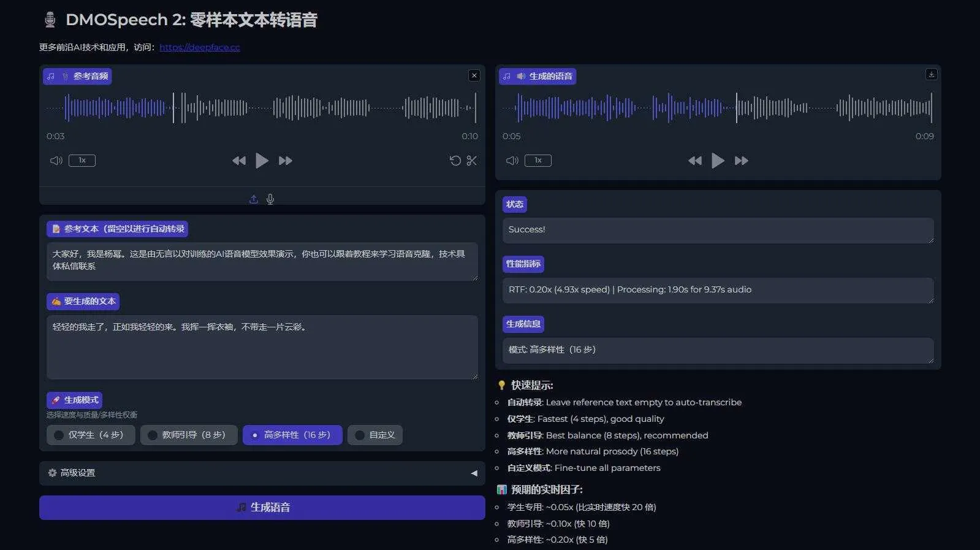This screenshot has height=550, width=980.
Task: Choose the 自定义 generation mode
Action: 375,435
